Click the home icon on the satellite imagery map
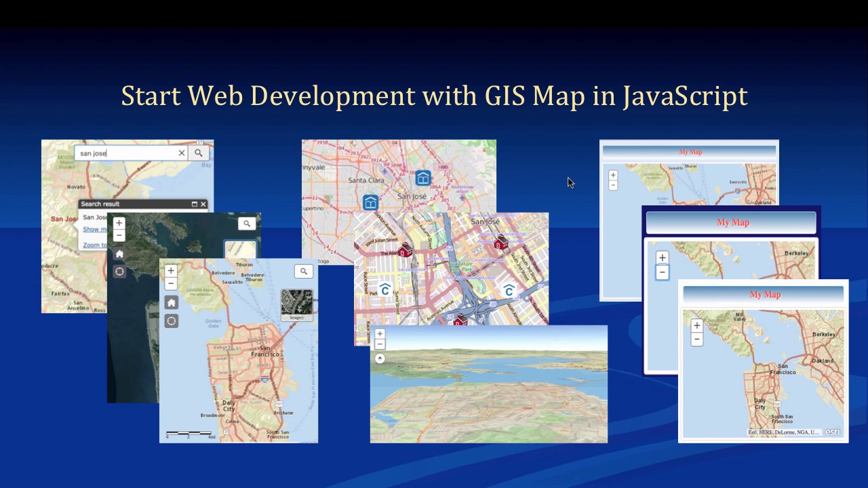The height and width of the screenshot is (488, 868). coord(119,254)
